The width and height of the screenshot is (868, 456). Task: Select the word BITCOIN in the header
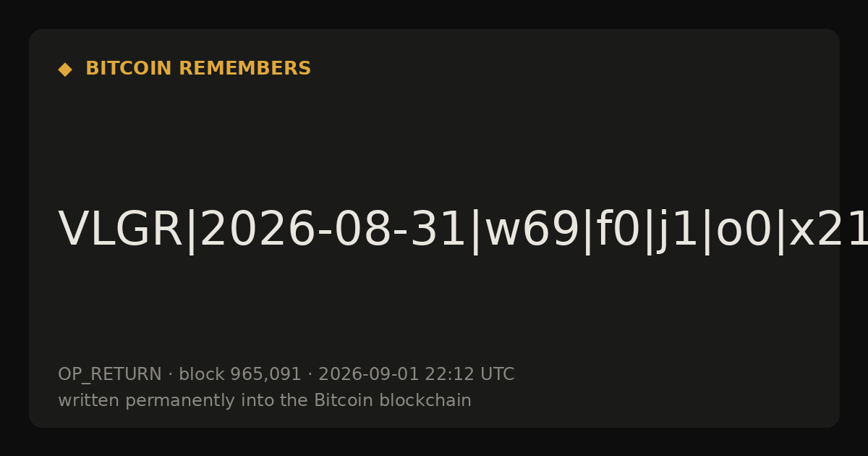click(x=129, y=69)
